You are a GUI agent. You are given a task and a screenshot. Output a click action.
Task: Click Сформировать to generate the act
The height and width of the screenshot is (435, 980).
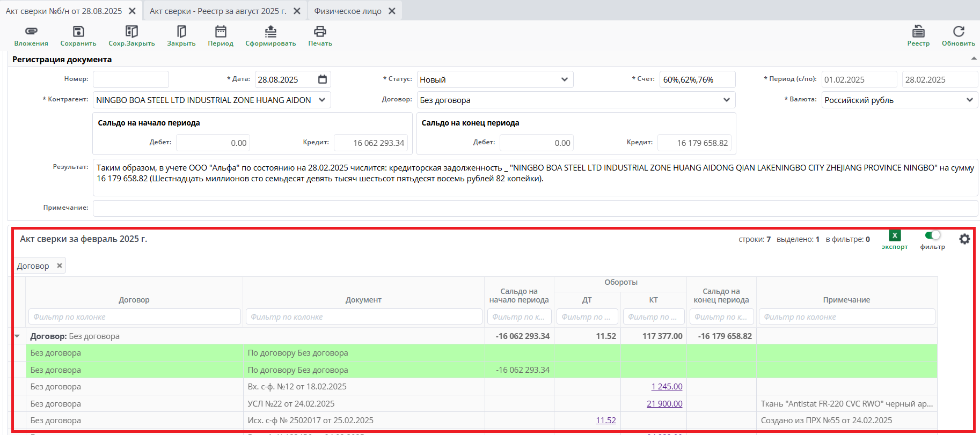[x=270, y=32]
